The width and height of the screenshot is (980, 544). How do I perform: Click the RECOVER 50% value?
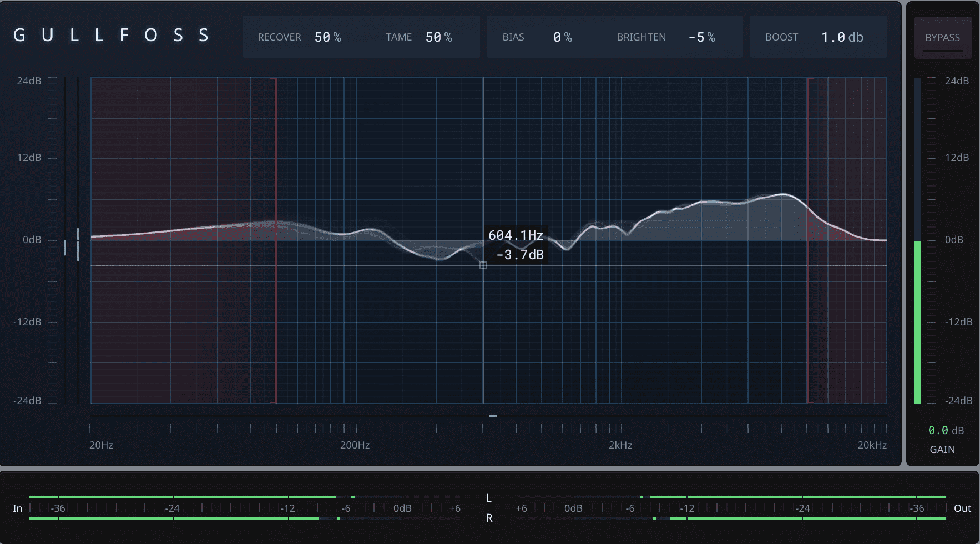pos(328,37)
